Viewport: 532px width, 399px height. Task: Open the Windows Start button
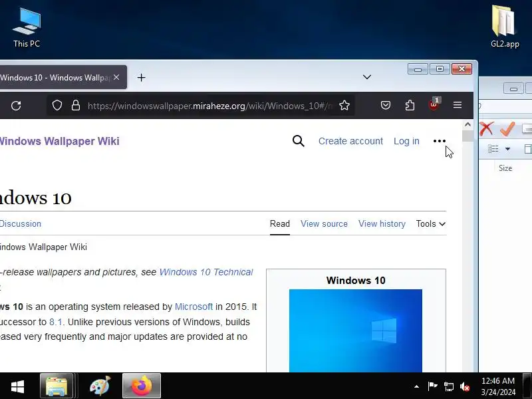coord(18,386)
